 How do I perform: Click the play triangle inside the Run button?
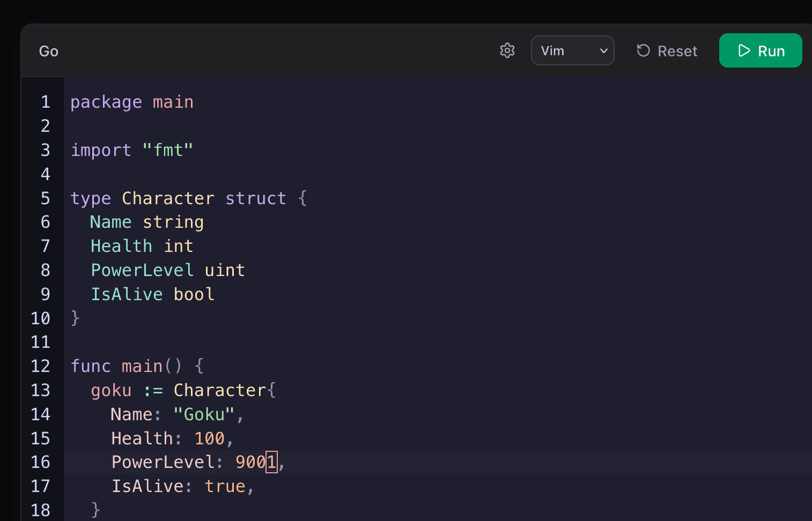(x=744, y=50)
